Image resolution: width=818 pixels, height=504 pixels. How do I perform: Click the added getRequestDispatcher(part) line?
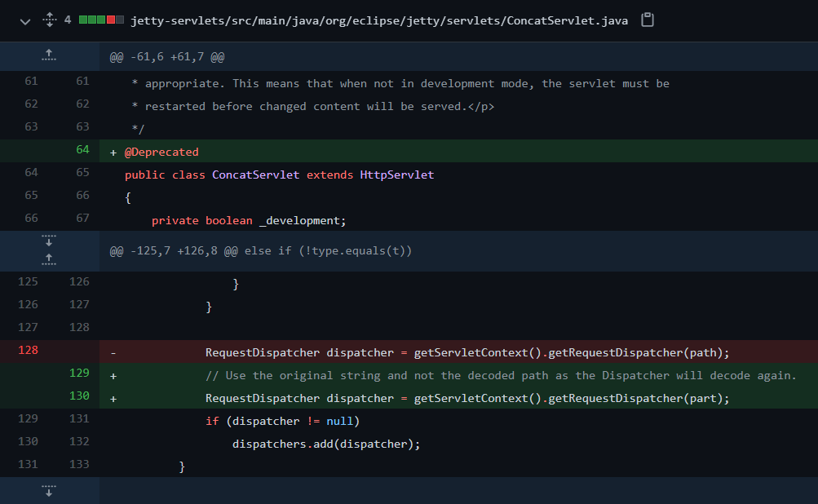[x=466, y=399]
